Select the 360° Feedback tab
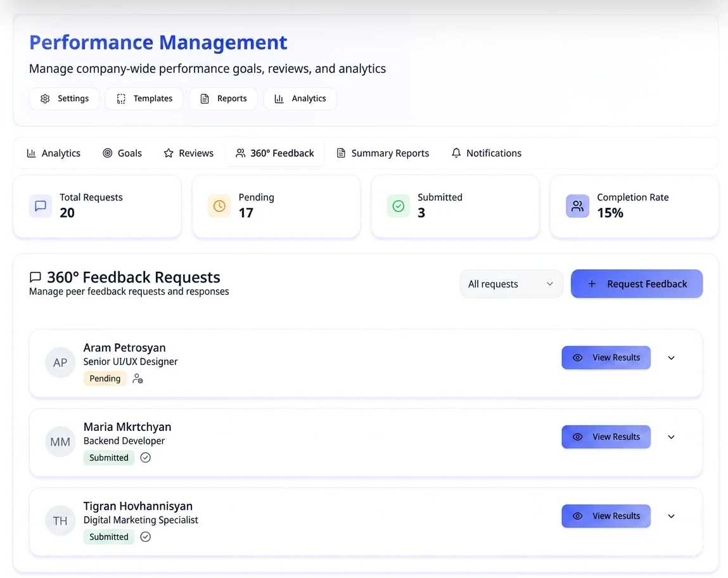This screenshot has width=728, height=578. coord(275,153)
